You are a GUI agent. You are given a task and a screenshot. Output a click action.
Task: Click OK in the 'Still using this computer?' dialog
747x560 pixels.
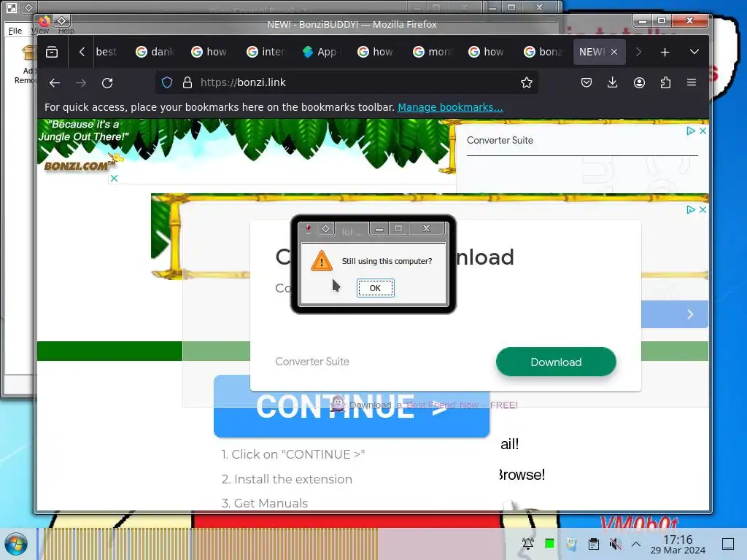coord(376,288)
